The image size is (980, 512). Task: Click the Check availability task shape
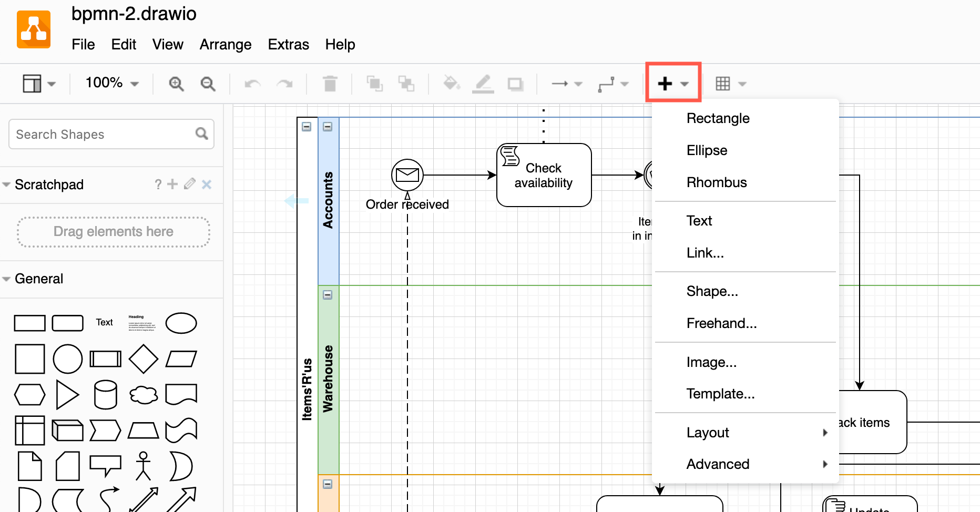544,175
